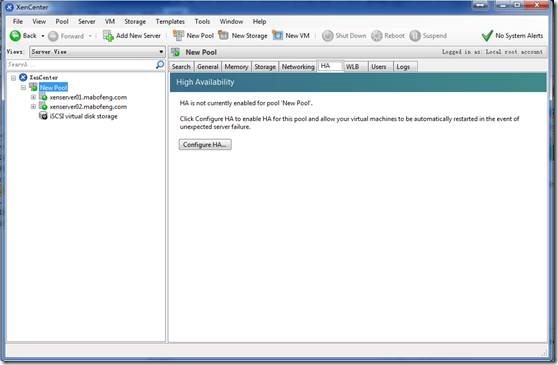The height and width of the screenshot is (365, 558).
Task: Click the No System Alerts checkmark
Action: [487, 36]
